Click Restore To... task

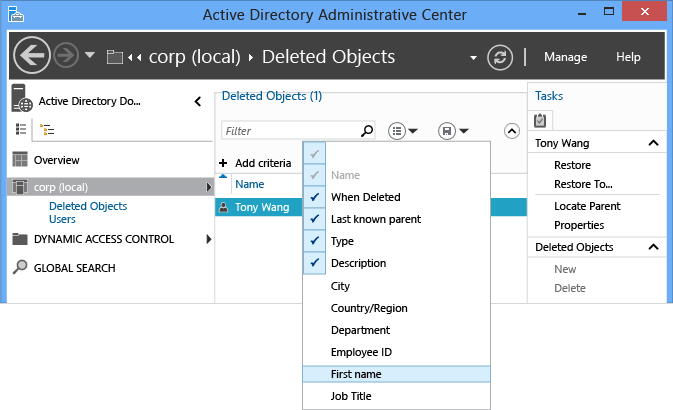pos(583,184)
